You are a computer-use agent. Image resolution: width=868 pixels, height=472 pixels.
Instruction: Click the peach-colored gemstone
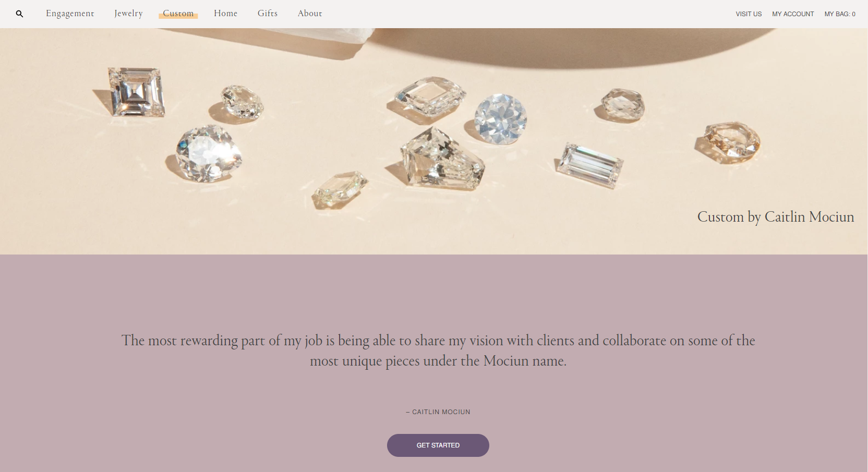pyautogui.click(x=729, y=142)
